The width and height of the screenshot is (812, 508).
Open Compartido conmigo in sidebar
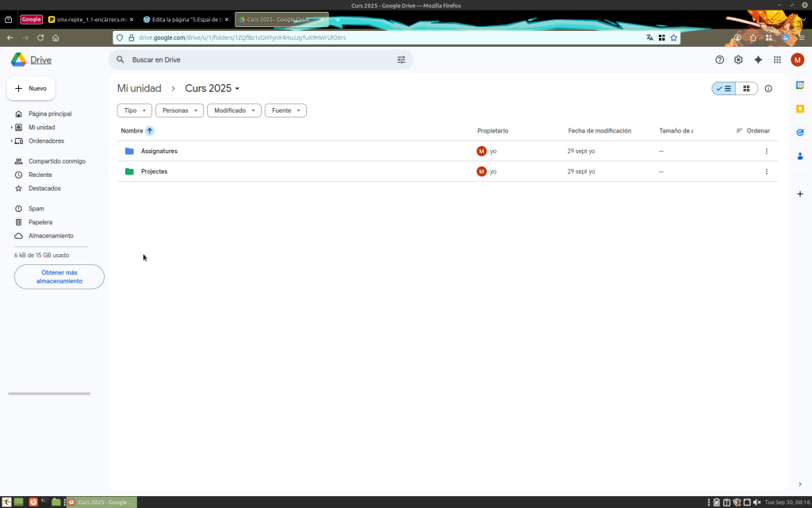coord(56,161)
